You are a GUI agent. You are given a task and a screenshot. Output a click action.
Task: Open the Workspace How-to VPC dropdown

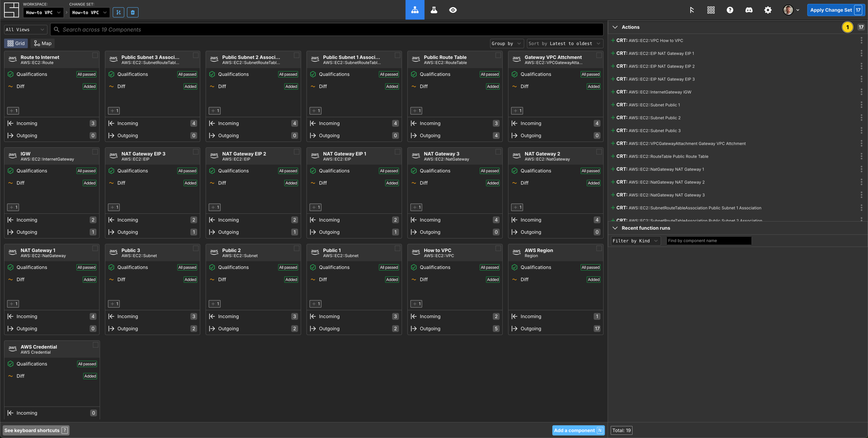[x=43, y=12]
